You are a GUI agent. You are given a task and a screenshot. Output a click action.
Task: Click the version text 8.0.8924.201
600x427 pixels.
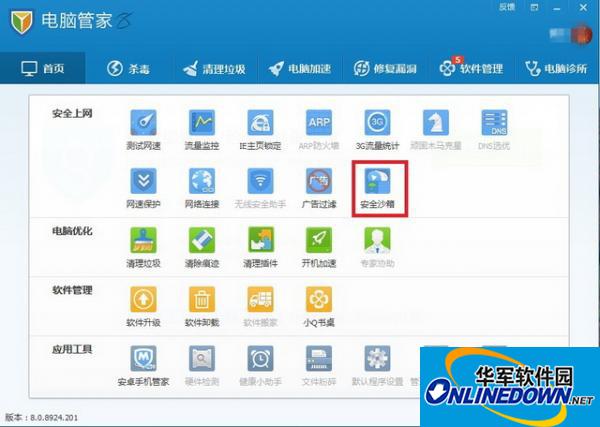[54, 417]
